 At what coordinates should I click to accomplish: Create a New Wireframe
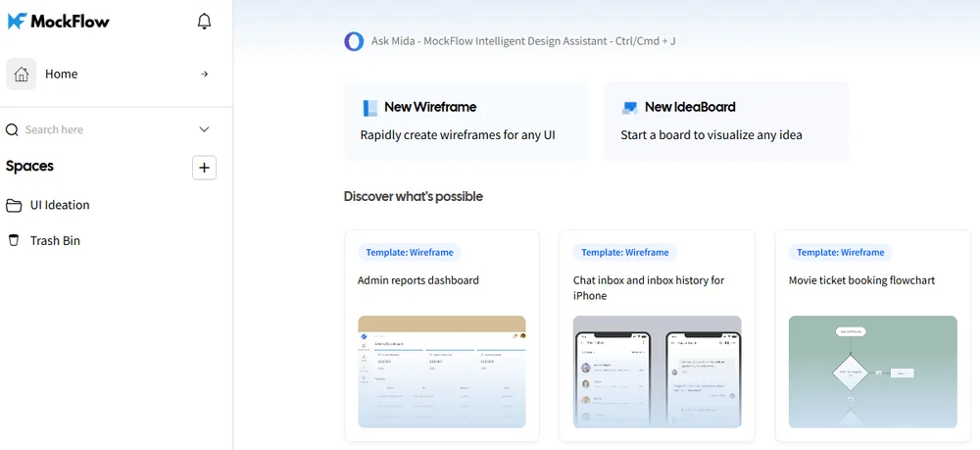[466, 122]
